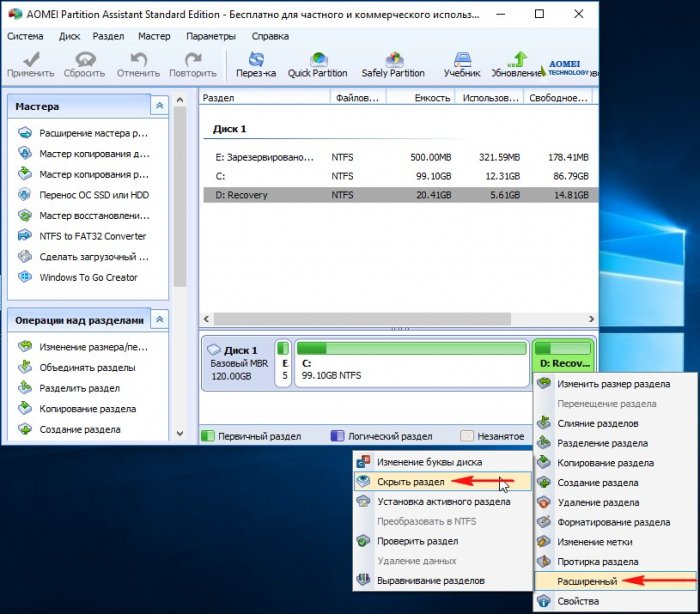
Task: Open Свойства in the context menu
Action: [x=615, y=601]
